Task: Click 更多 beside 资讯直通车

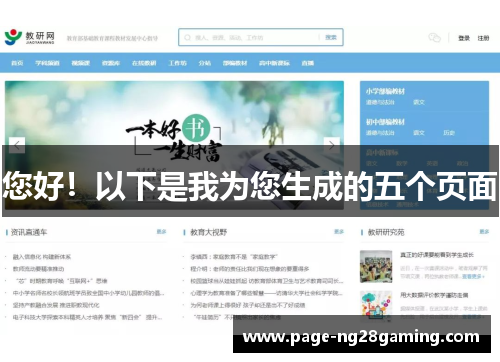Action: 161,232
